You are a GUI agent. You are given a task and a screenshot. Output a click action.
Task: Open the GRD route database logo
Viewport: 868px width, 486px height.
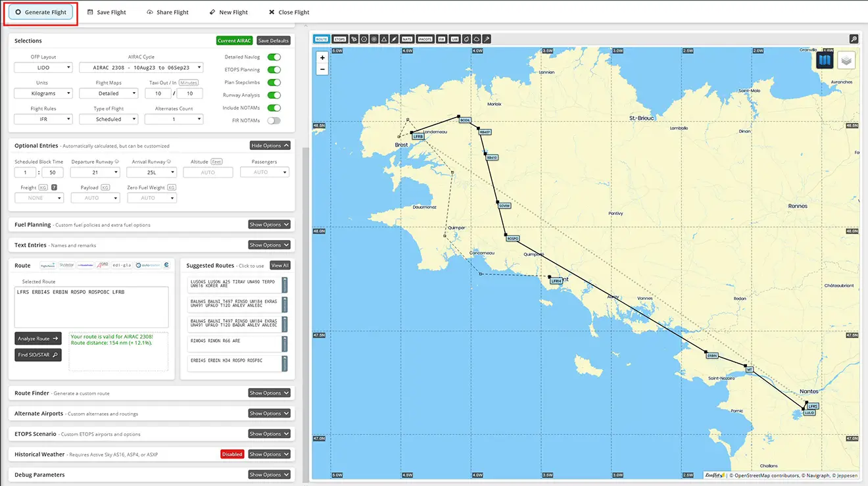tap(102, 265)
